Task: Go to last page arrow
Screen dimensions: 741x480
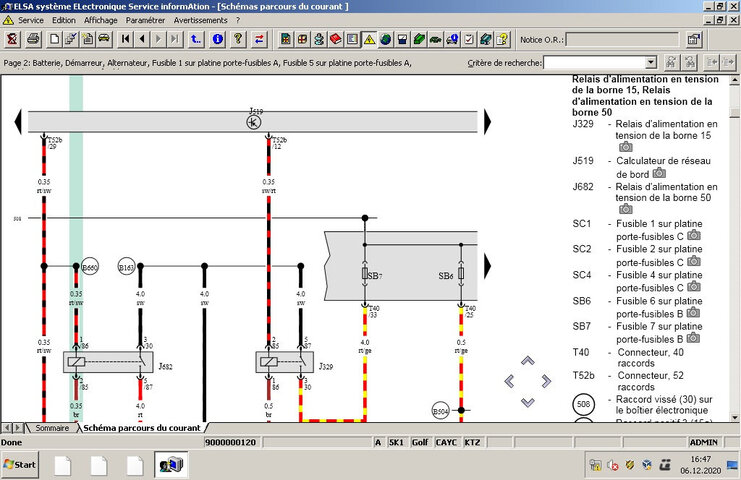Action: click(175, 39)
